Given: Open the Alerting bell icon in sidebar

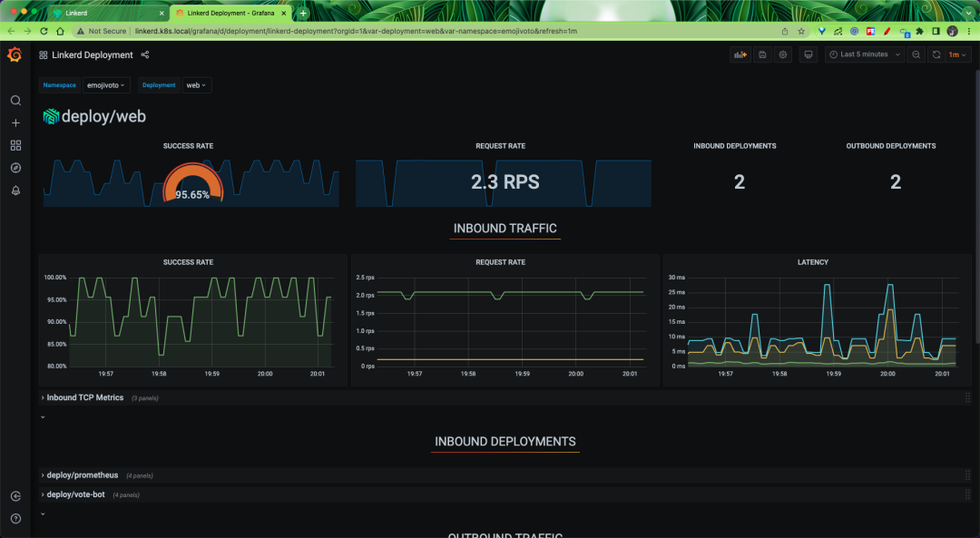Looking at the screenshot, I should pyautogui.click(x=15, y=191).
